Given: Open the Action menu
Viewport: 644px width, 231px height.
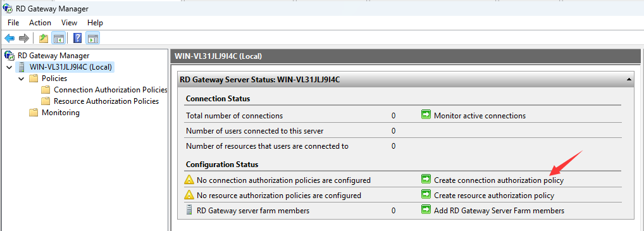Looking at the screenshot, I should [x=40, y=23].
